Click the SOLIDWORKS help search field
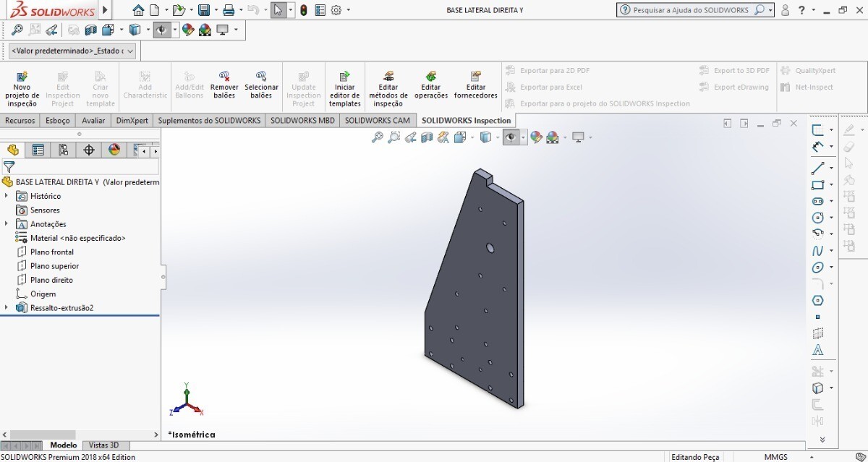 pos(691,10)
